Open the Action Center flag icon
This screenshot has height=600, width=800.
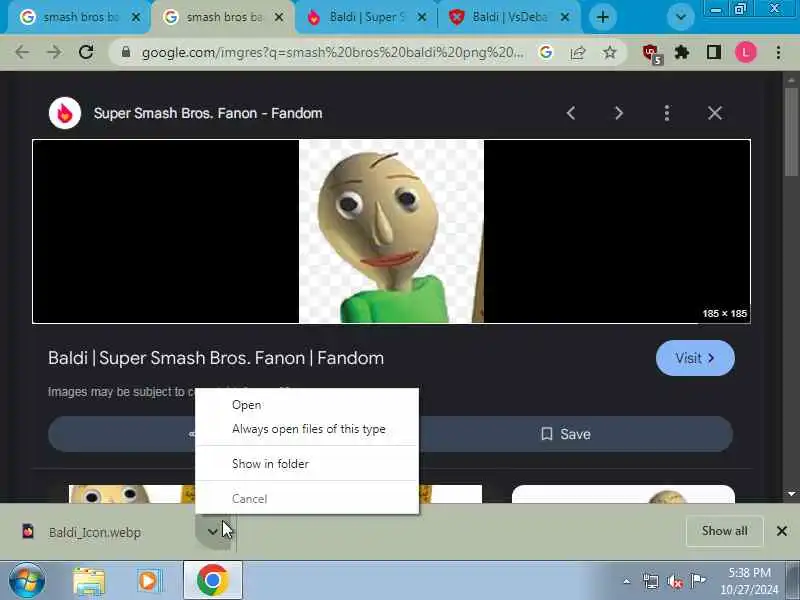click(697, 581)
